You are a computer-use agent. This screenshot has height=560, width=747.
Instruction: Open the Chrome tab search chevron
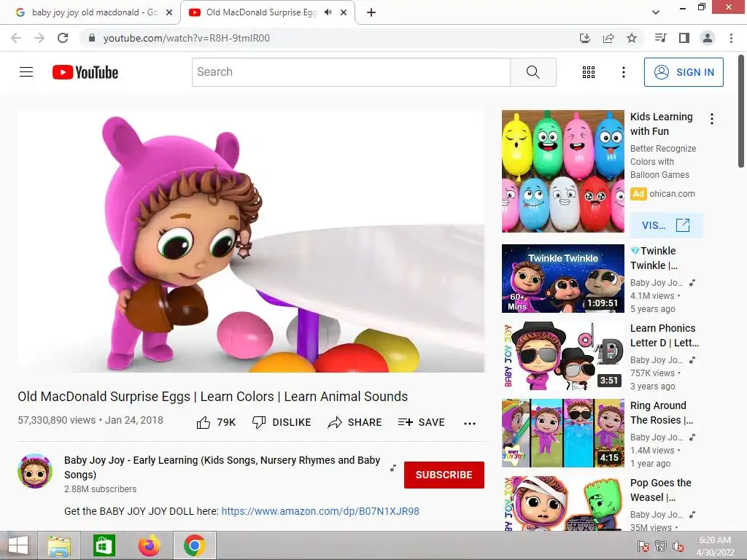(656, 12)
